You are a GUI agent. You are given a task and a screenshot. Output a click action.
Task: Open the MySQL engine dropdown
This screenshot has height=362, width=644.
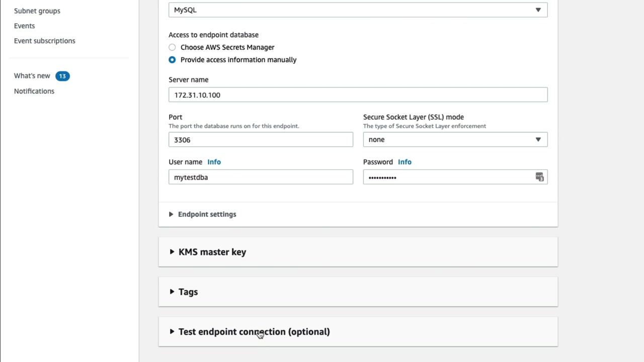(x=358, y=10)
